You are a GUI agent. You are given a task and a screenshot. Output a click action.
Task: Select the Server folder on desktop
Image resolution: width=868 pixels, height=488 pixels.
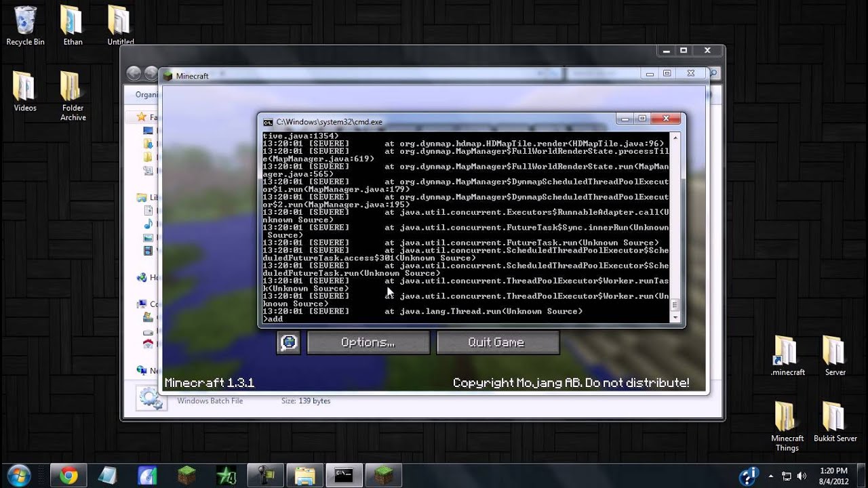coord(835,356)
